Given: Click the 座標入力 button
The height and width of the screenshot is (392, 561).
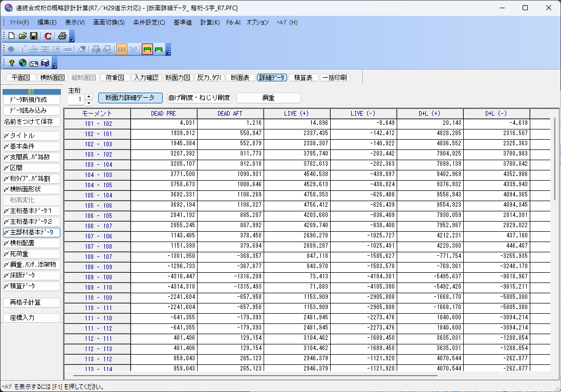Looking at the screenshot, I should 32,318.
